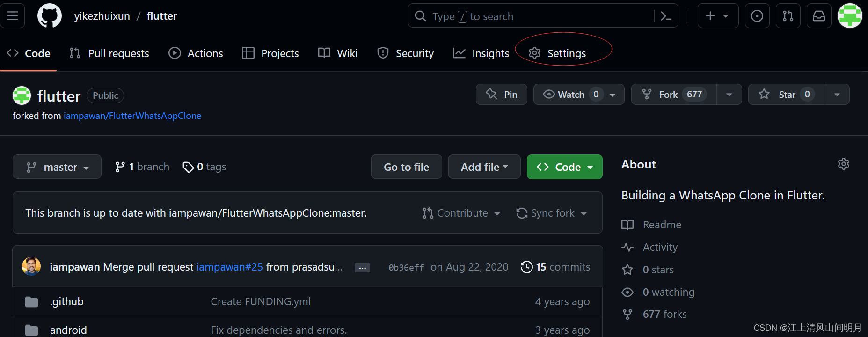
Task: Switch to the Pull requests tab
Action: (x=109, y=53)
